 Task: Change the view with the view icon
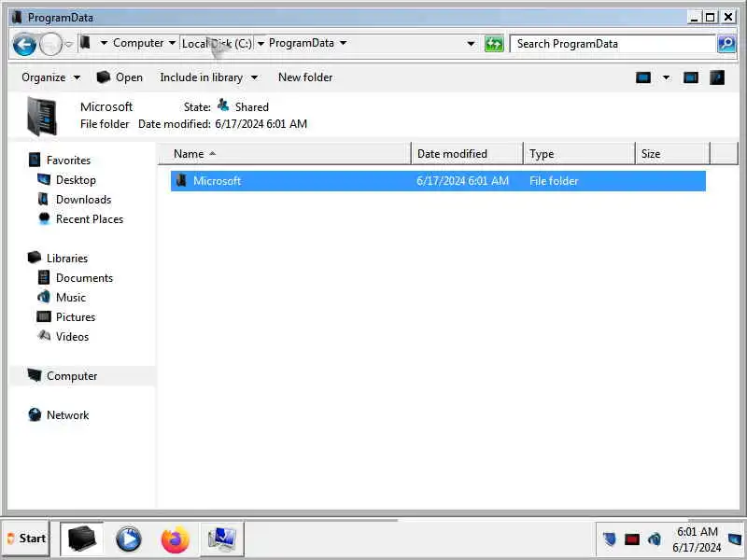click(643, 77)
